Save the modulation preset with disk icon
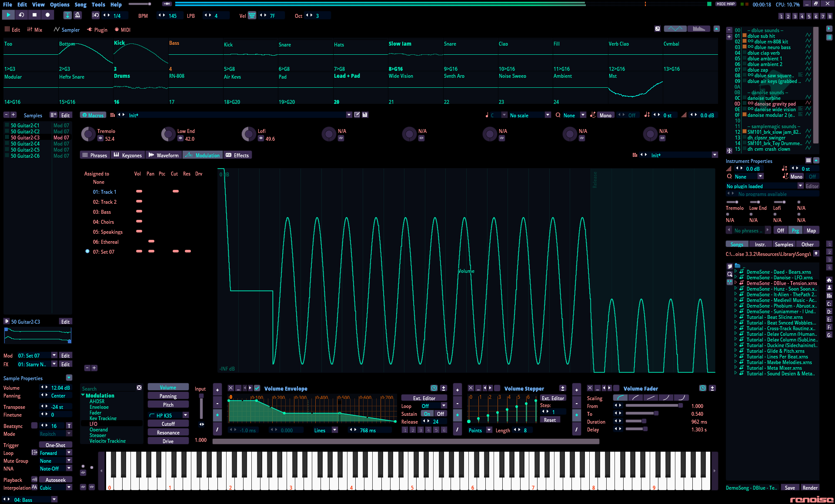This screenshot has width=835, height=504. click(365, 115)
